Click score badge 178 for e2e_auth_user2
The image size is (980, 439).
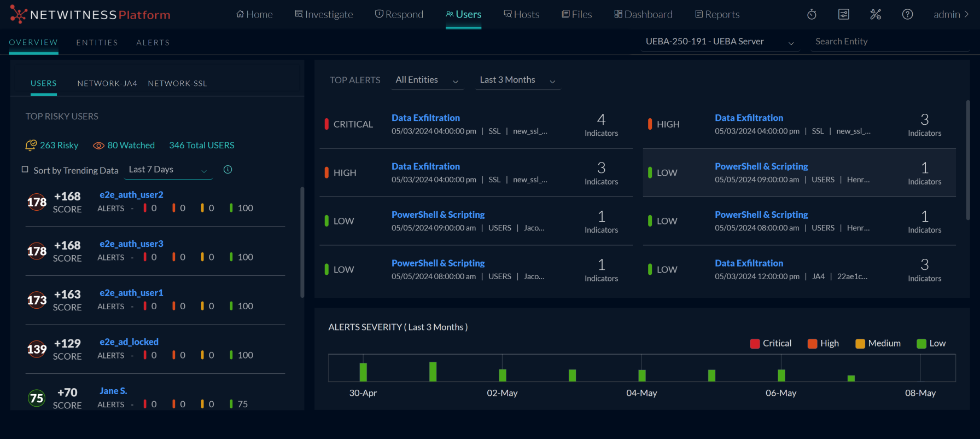tap(37, 202)
